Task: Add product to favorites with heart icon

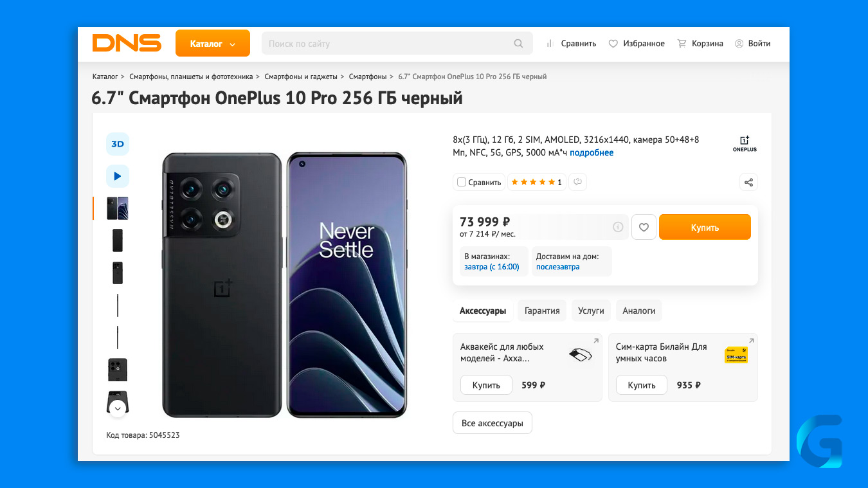Action: [644, 227]
